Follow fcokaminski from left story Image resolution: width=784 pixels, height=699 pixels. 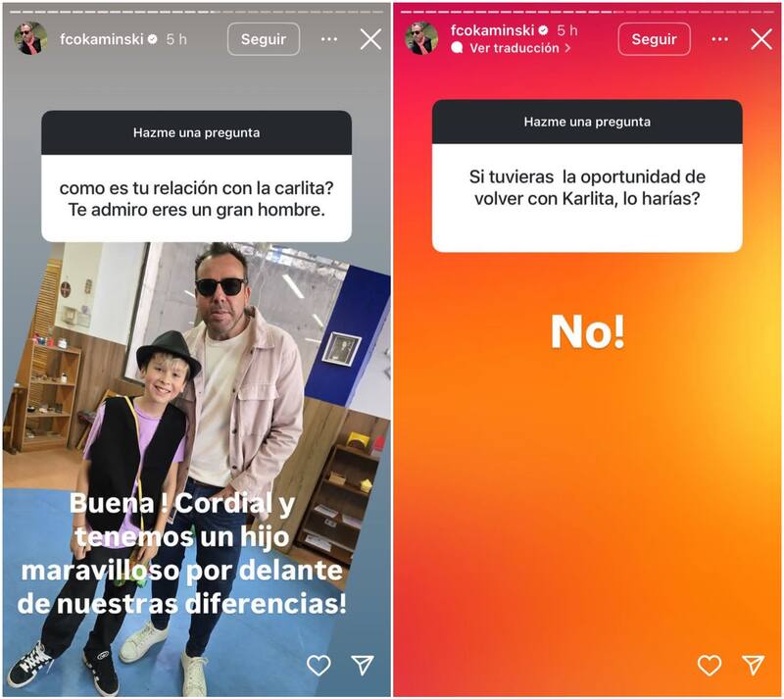click(x=264, y=39)
